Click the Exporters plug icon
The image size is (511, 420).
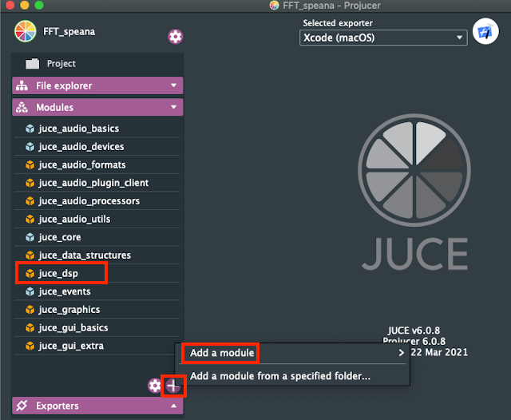coord(22,406)
